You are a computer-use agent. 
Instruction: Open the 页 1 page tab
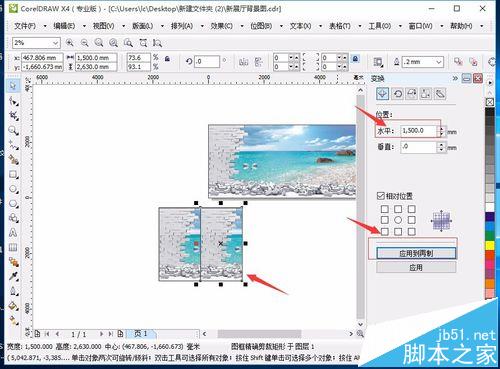[141, 333]
